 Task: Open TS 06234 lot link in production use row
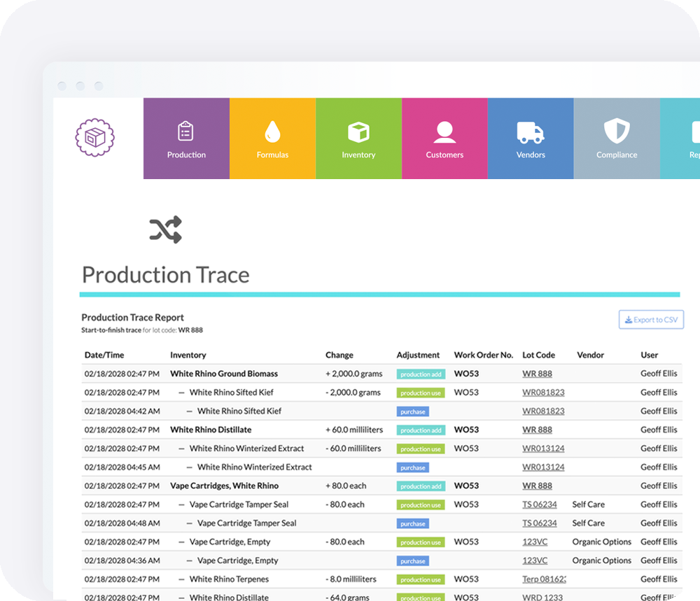539,504
